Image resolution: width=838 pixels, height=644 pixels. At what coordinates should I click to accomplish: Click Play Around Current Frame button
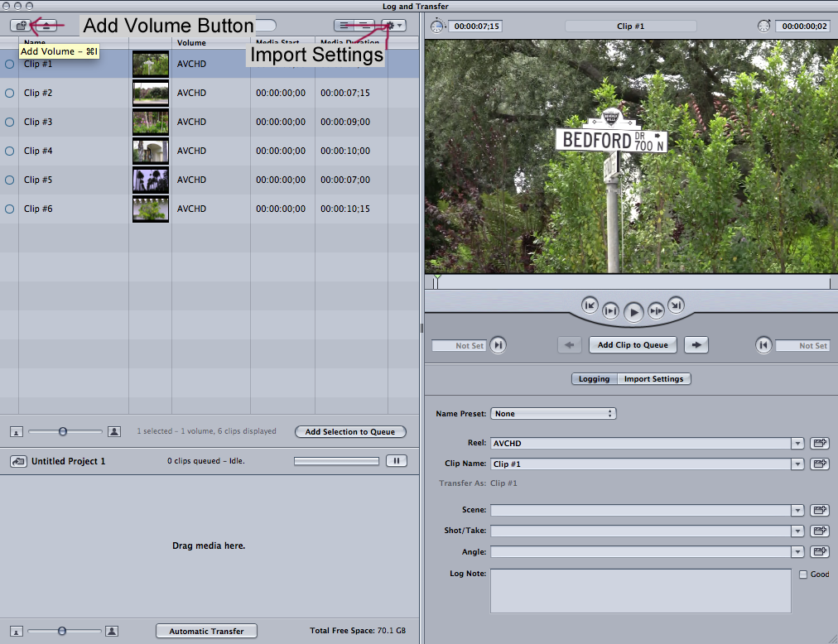point(656,310)
